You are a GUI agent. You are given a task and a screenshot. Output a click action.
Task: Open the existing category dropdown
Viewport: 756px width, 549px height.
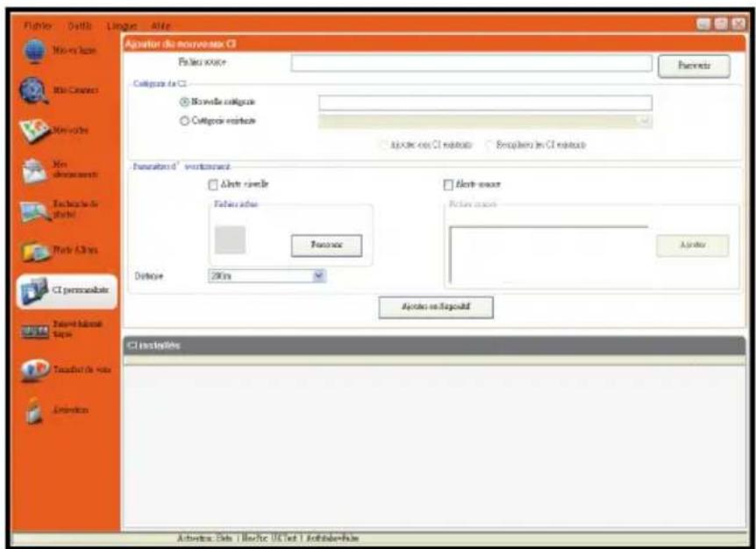click(485, 120)
